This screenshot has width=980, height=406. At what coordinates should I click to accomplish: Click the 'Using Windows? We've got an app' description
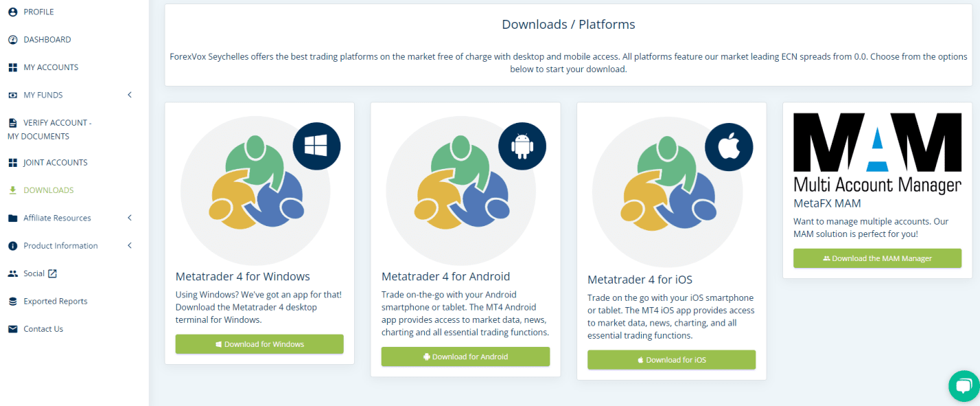pyautogui.click(x=259, y=307)
